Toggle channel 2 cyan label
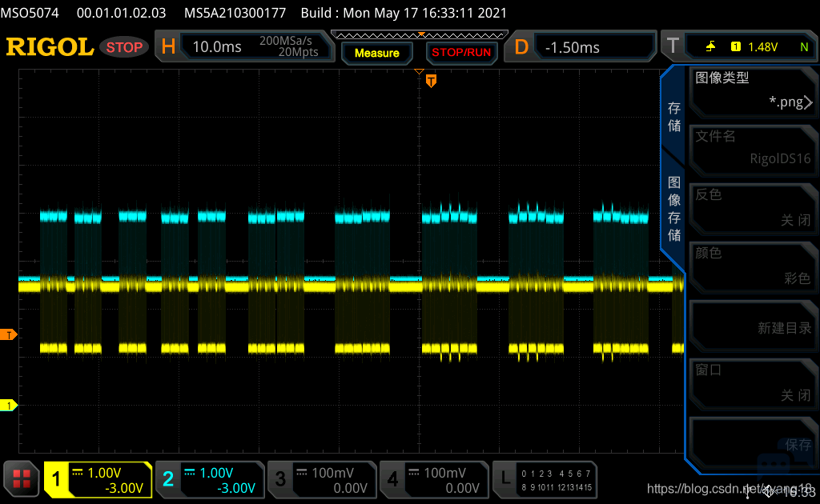This screenshot has height=504, width=820. pyautogui.click(x=210, y=479)
